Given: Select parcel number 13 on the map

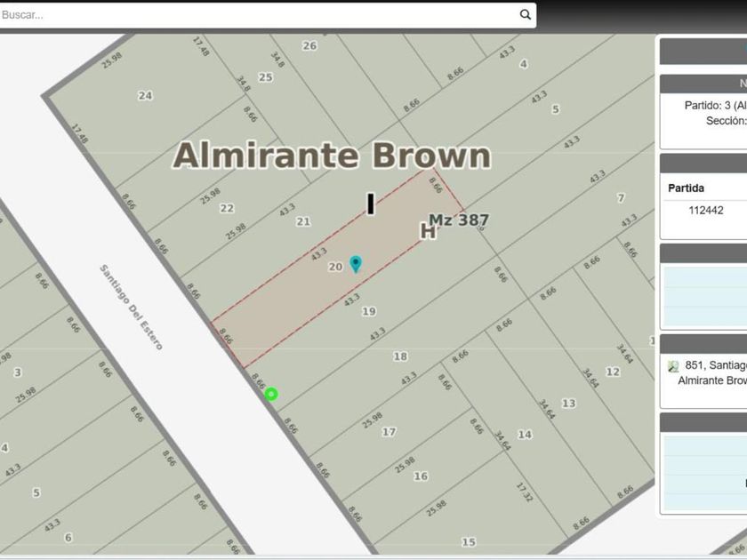Looking at the screenshot, I should click(569, 404).
